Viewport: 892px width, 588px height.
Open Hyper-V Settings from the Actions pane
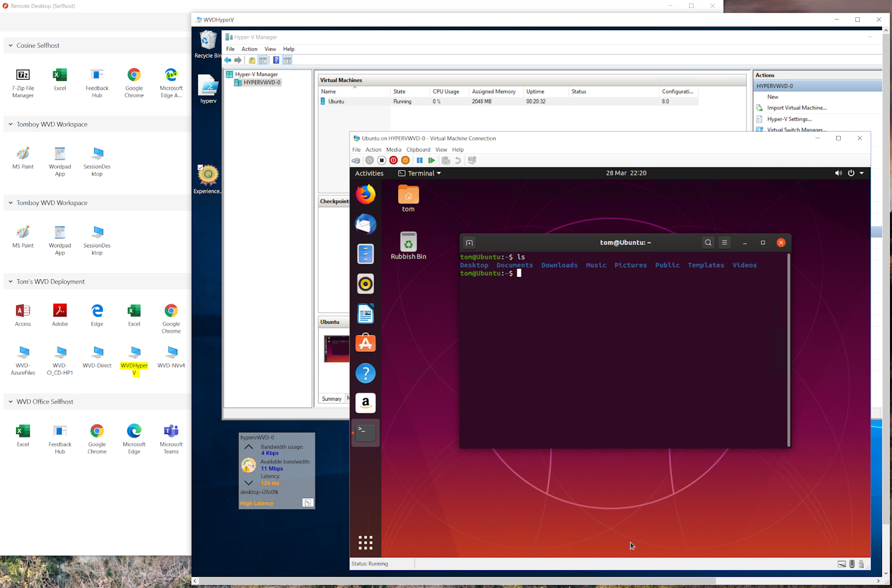point(789,119)
